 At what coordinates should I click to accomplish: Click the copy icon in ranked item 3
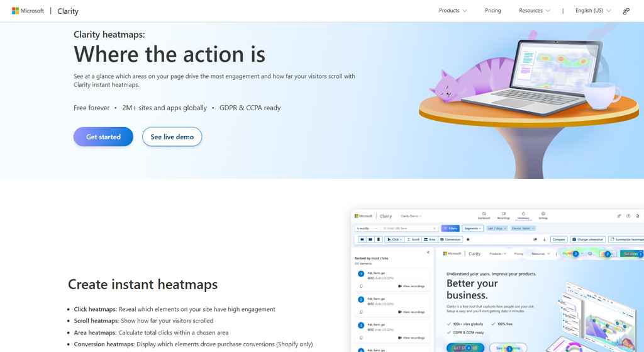(x=362, y=338)
